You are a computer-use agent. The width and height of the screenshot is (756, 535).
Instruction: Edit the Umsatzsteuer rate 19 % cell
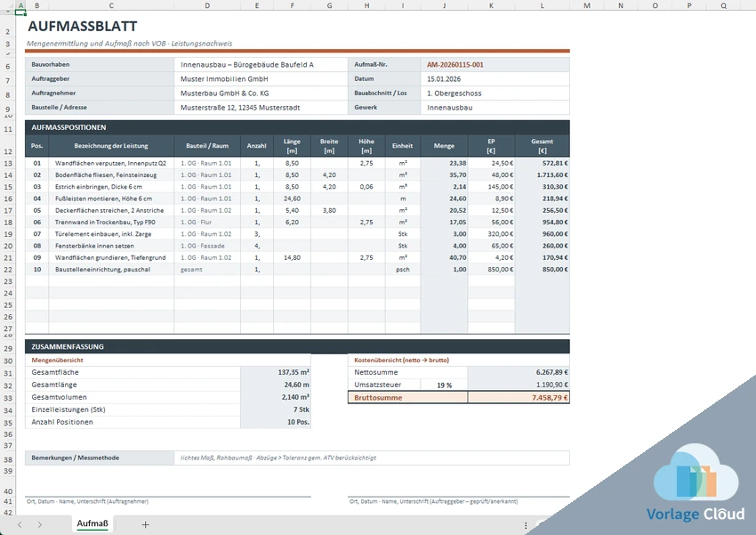[444, 385]
